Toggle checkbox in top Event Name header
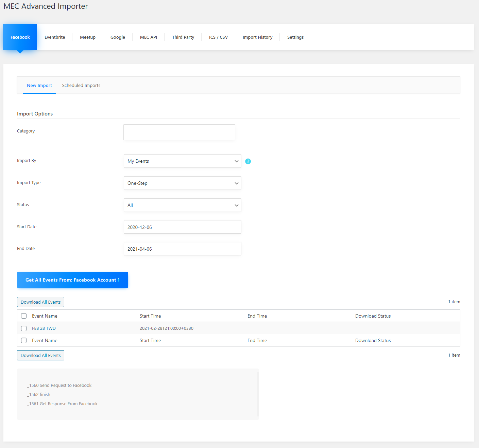 pos(24,316)
